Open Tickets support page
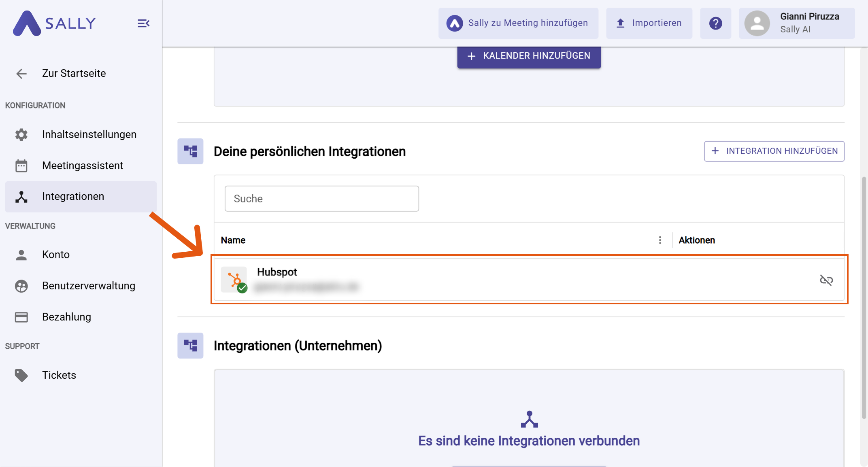 [81, 375]
